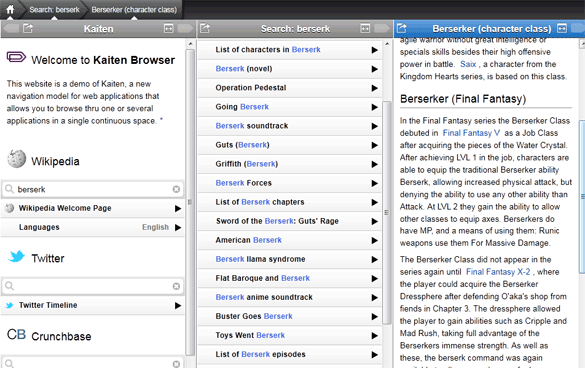This screenshot has height=368, width=585.
Task: Expand arrow on 'List of Berserk episodes' row
Action: pos(374,355)
